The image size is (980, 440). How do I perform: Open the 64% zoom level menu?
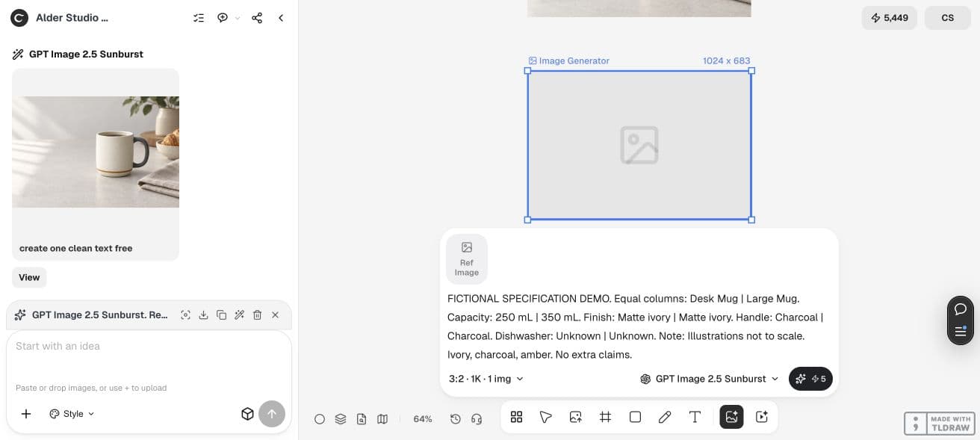coord(423,419)
